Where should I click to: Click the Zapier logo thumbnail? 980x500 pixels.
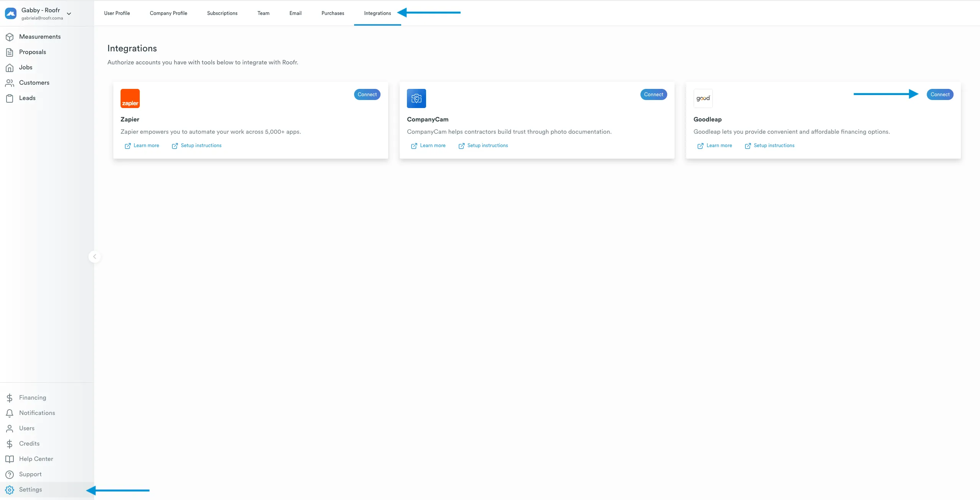click(130, 98)
